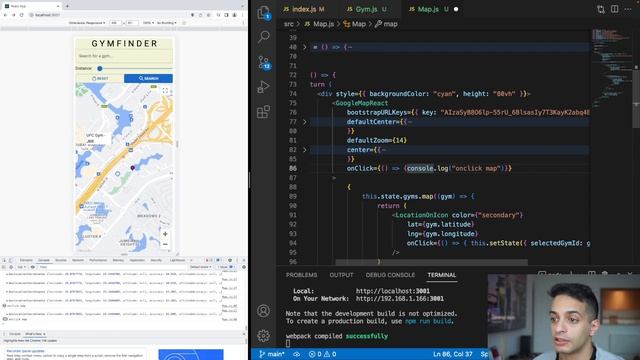Reload the browser page
Viewport: 640px width, 360px height.
(22, 15)
